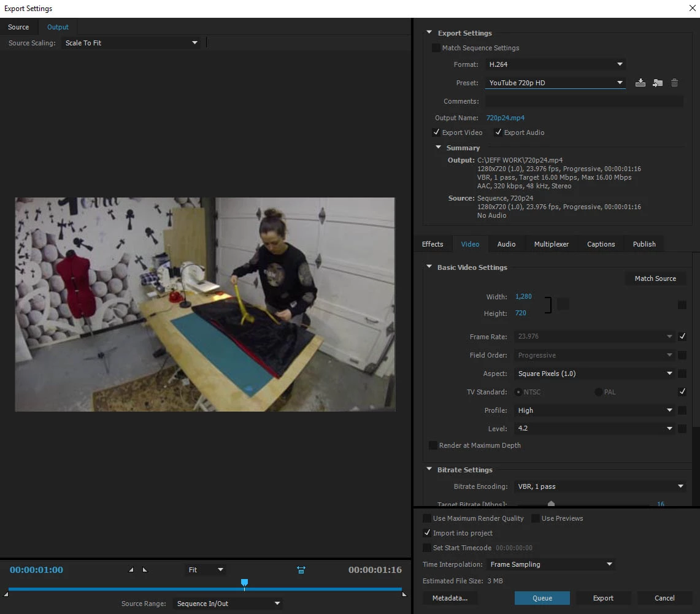This screenshot has height=614, width=700.
Task: Cancel the export dialog
Action: [664, 598]
